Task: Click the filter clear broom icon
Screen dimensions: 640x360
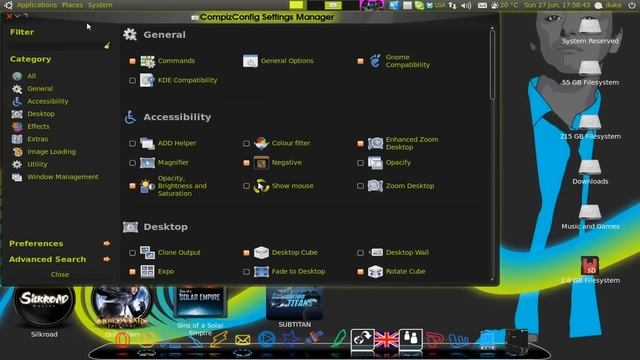Action: pos(107,45)
